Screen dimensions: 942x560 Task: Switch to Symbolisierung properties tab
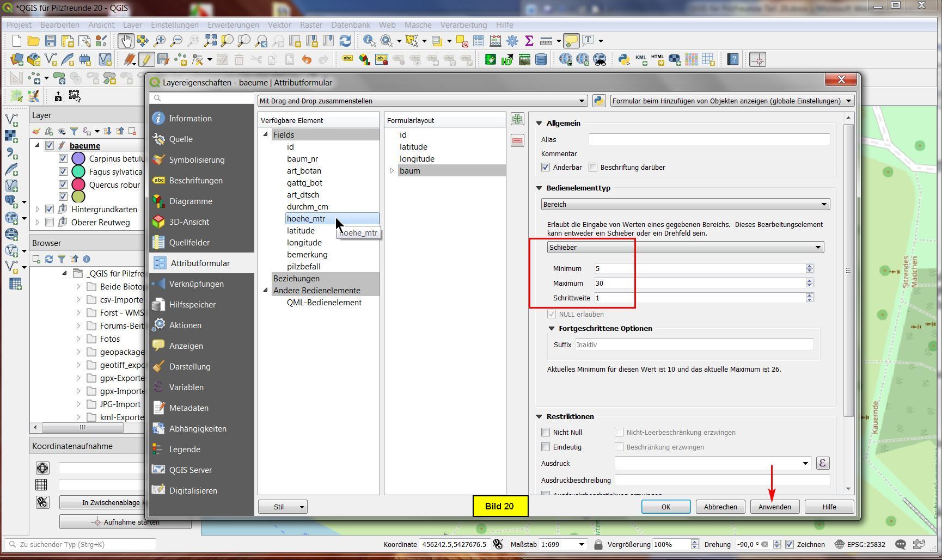197,160
